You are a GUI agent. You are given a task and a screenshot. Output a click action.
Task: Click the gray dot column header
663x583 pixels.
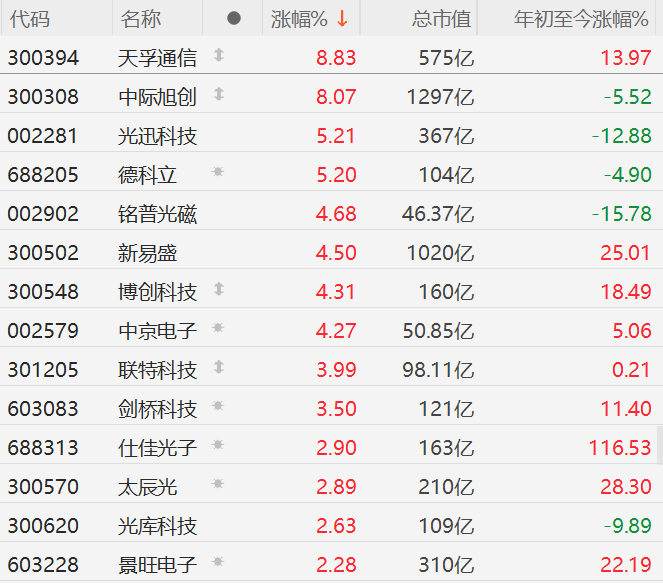point(234,18)
